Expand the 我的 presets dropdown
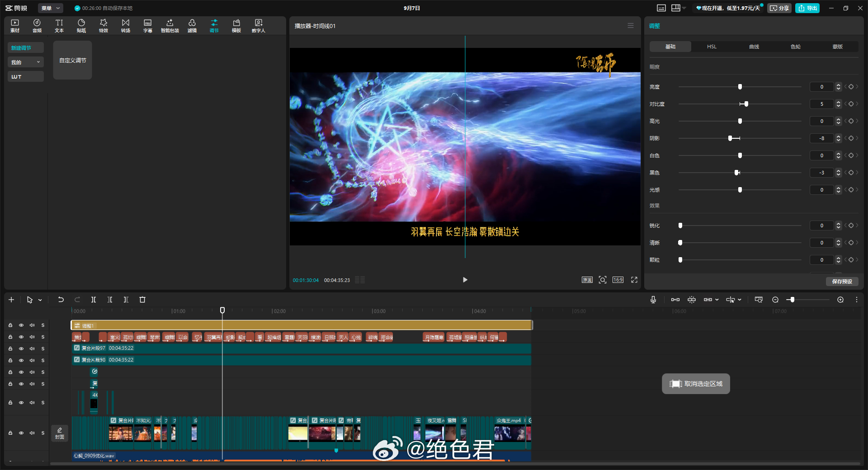The image size is (868, 470). pos(26,62)
